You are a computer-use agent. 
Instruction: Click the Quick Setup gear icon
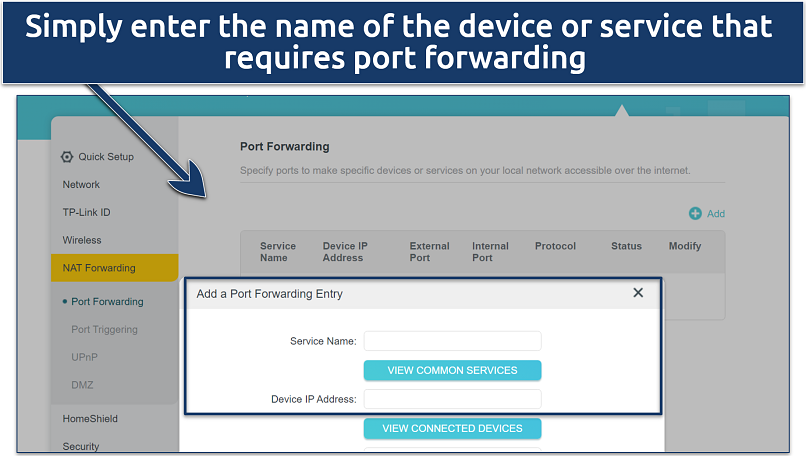coord(67,157)
